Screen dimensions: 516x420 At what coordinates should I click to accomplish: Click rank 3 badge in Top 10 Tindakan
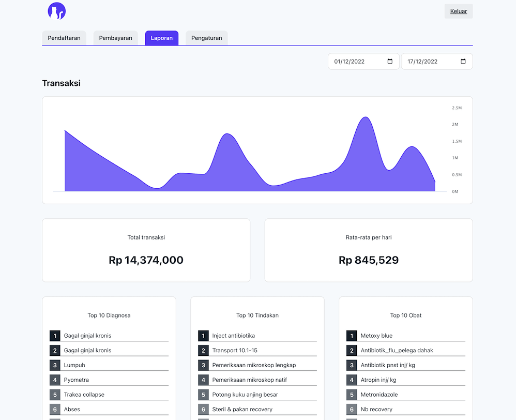[x=203, y=365]
